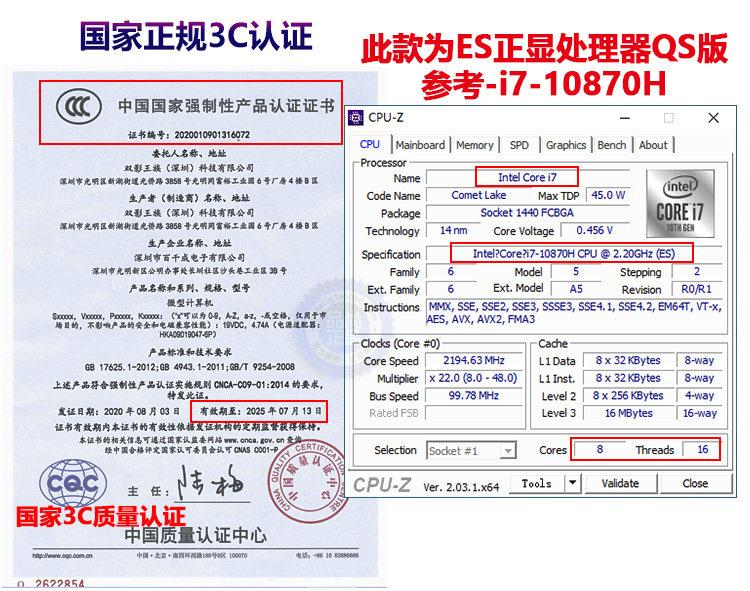Click the version text 'Ver. 2.03.1.x64'
Viewport: 750px width, 591px height.
tap(461, 487)
